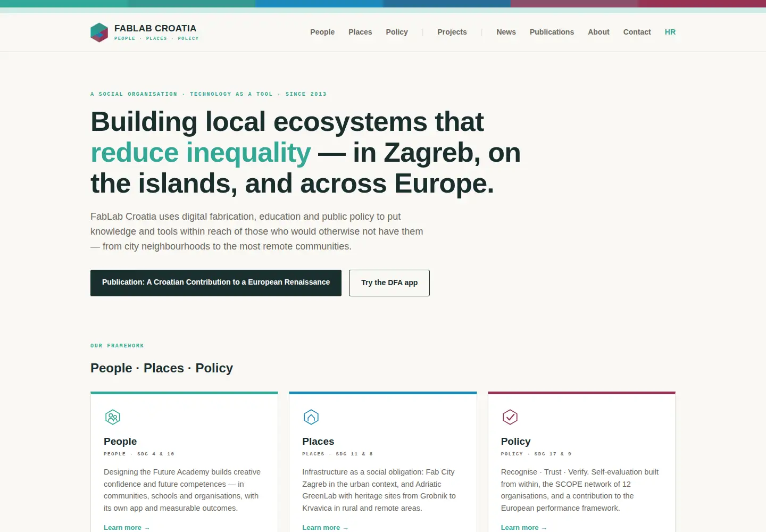This screenshot has width=766, height=532.
Task: Click the FabLab Croatia hexagon logo
Action: click(x=99, y=32)
